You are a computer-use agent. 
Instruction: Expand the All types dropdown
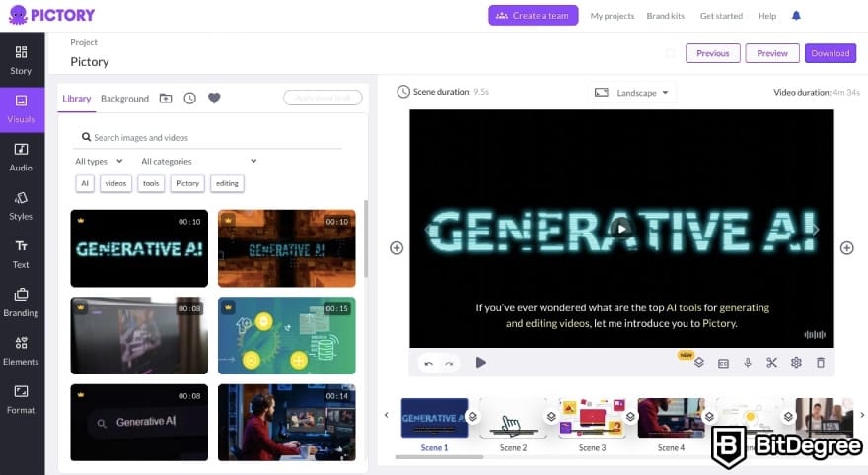coord(99,161)
